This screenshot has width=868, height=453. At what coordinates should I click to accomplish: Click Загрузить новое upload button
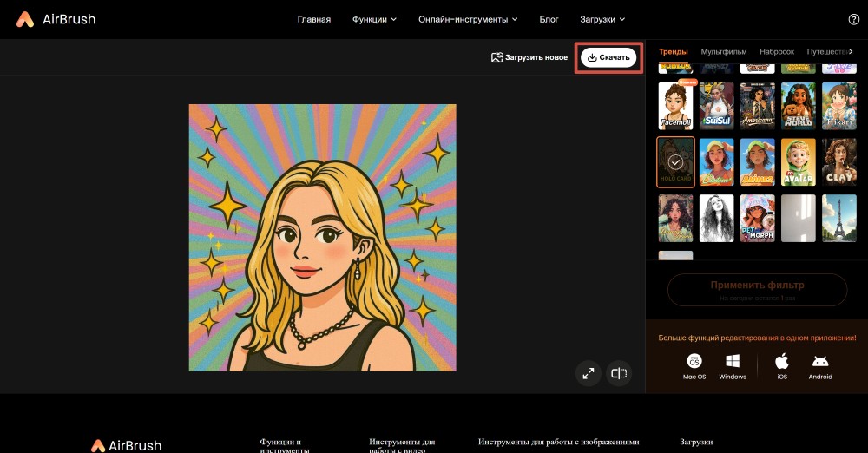(x=529, y=57)
